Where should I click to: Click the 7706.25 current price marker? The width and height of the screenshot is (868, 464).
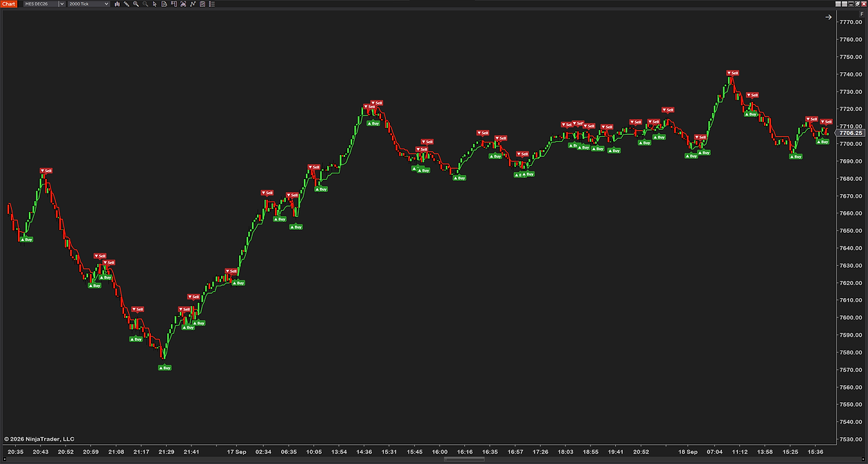click(852, 134)
